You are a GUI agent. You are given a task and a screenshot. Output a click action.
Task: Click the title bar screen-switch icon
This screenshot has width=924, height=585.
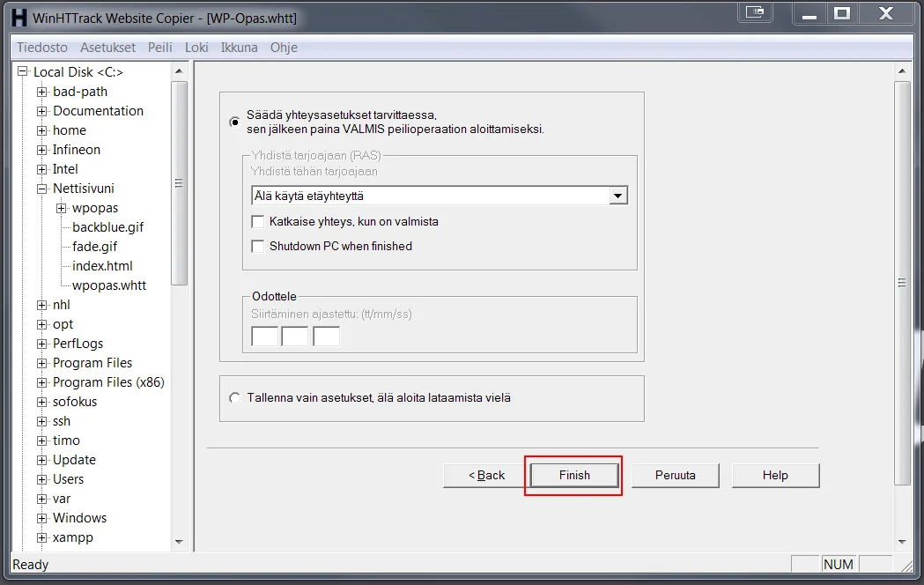tap(755, 12)
